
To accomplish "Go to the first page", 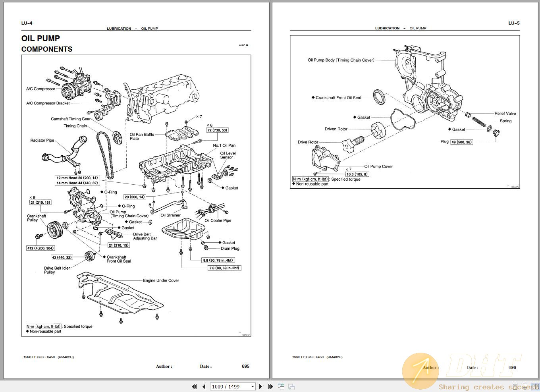I will coord(194,386).
